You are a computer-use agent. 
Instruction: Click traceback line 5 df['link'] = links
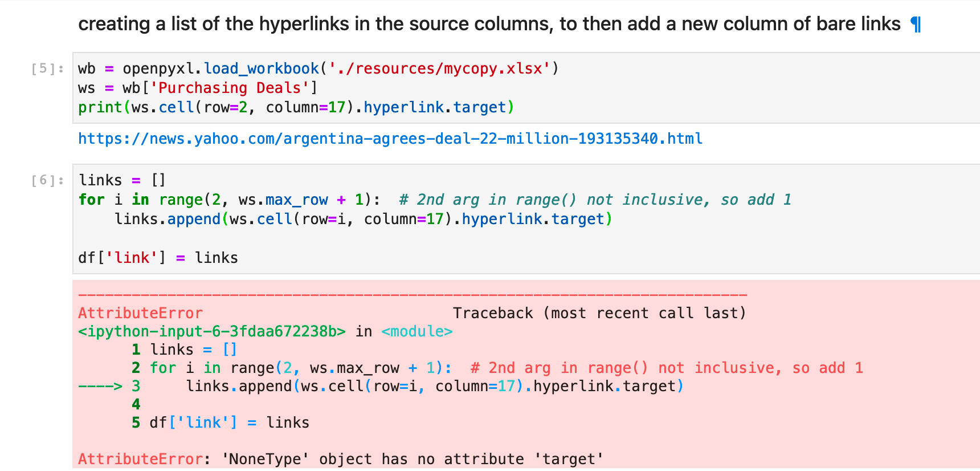point(220,423)
